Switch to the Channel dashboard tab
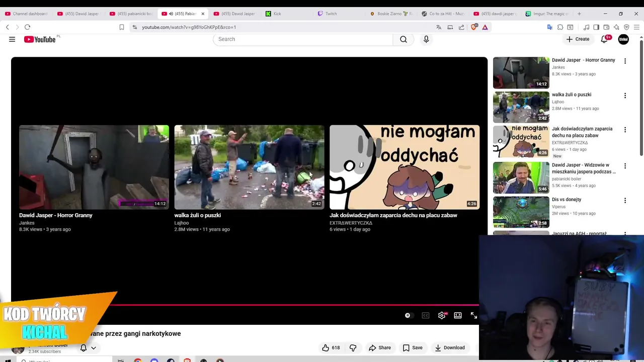Image resolution: width=644 pixels, height=362 pixels. click(26, 14)
